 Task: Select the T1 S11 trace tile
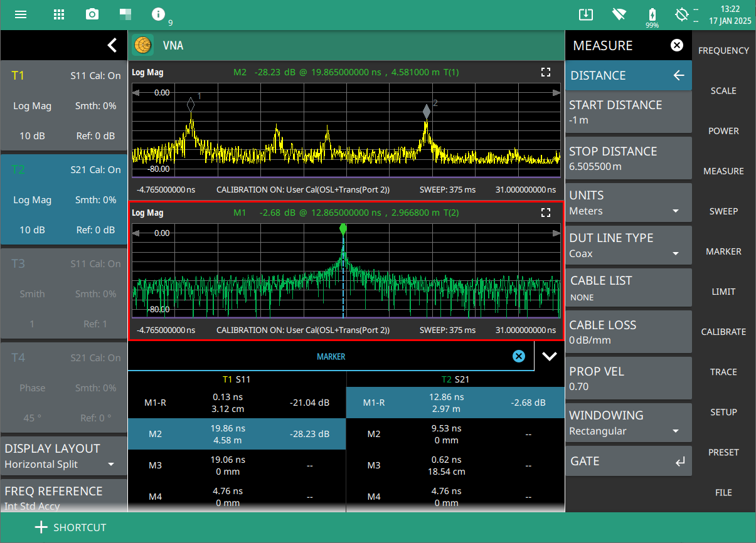pyautogui.click(x=63, y=106)
